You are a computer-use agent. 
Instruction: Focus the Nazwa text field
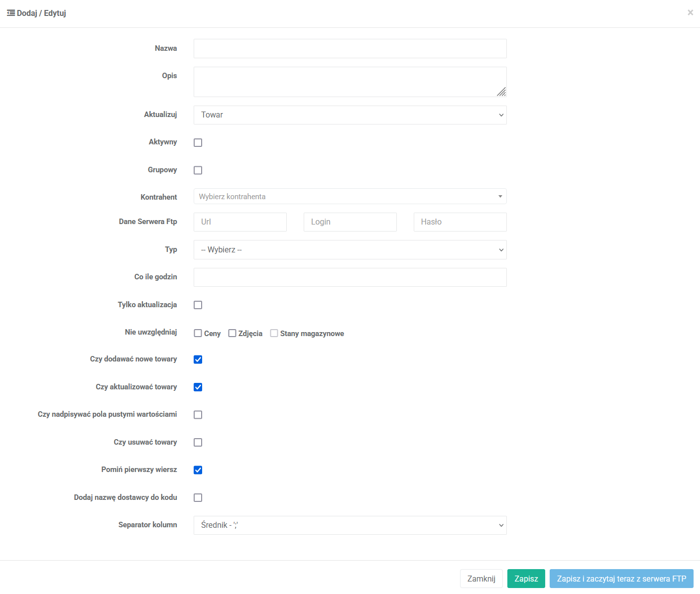coord(350,49)
